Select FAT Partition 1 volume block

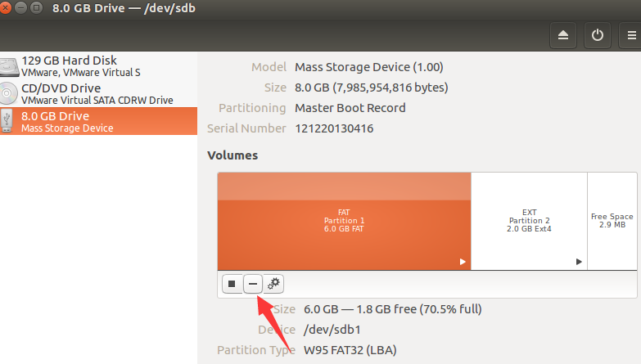click(x=344, y=221)
